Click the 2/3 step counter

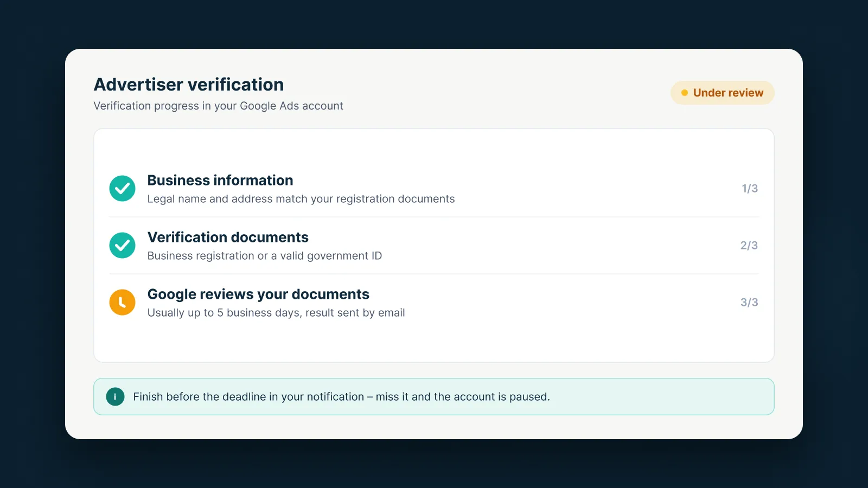749,245
